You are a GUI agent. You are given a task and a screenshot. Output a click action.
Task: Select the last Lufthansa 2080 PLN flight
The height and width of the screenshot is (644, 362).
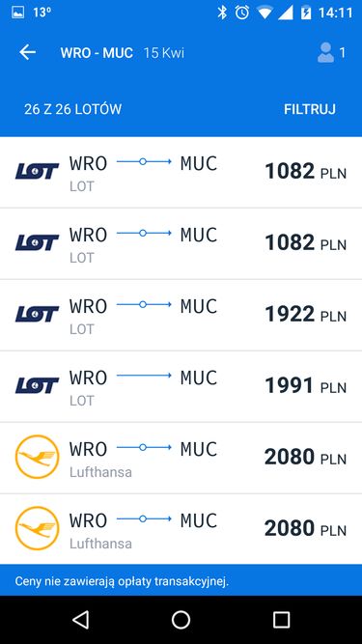pos(181,529)
